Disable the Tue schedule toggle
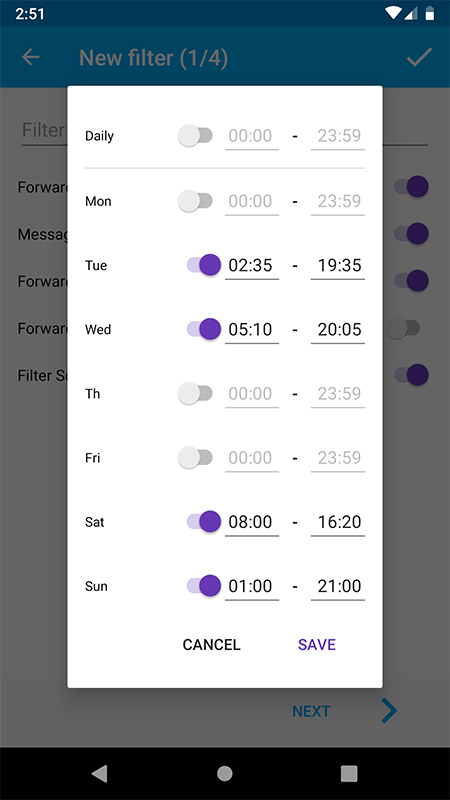This screenshot has height=800, width=450. tap(204, 265)
